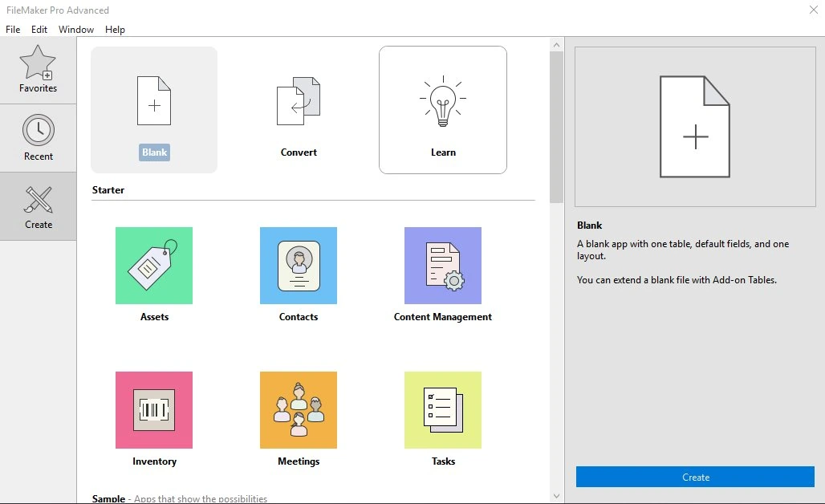
Task: Select the Assets starter app icon
Action: tap(154, 266)
